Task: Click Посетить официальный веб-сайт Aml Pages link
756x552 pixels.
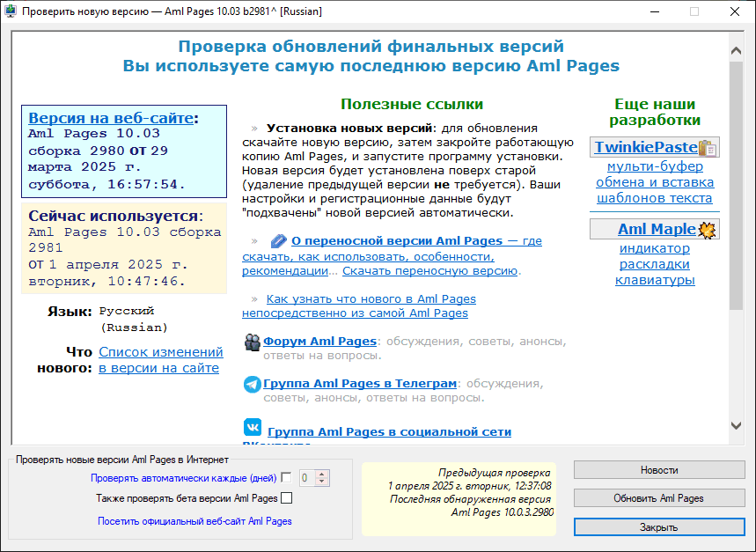Action: (195, 521)
